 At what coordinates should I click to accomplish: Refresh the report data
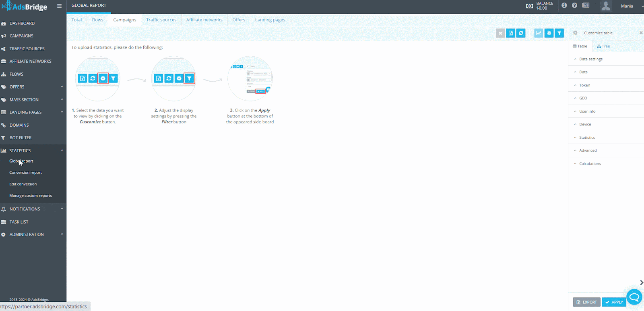[521, 33]
